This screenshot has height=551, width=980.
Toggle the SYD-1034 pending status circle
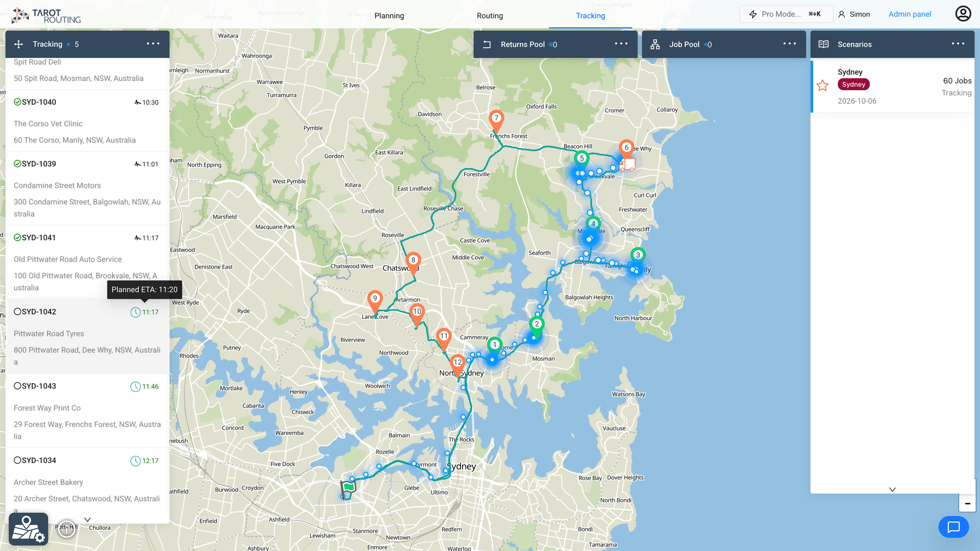point(17,460)
